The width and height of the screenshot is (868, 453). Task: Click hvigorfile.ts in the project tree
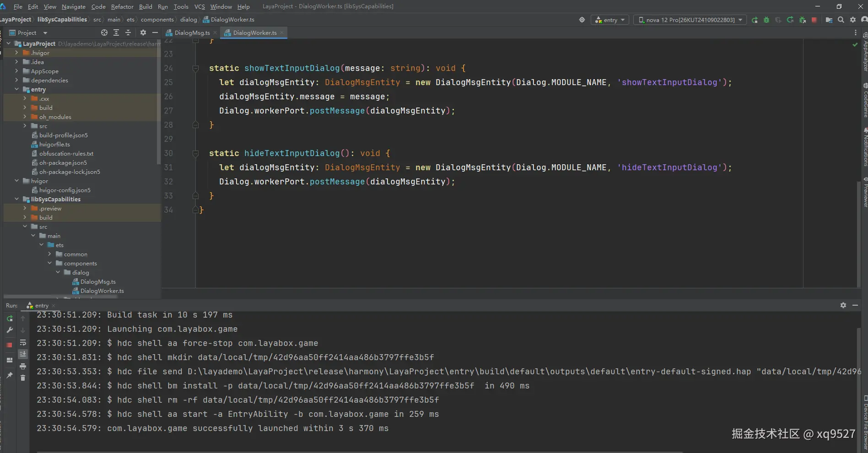click(54, 145)
